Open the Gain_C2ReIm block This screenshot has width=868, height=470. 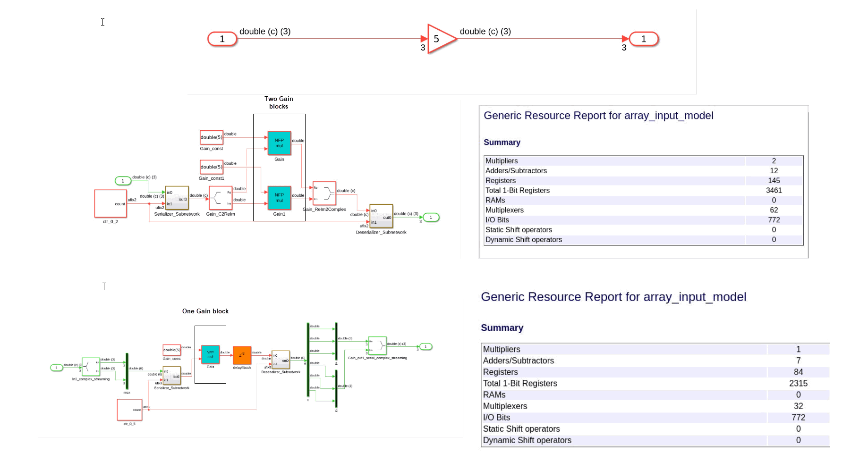click(221, 198)
